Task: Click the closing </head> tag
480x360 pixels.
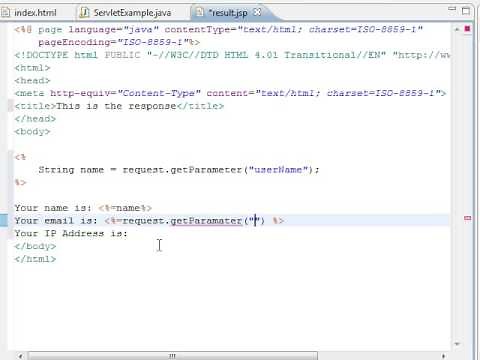Action: coord(35,119)
